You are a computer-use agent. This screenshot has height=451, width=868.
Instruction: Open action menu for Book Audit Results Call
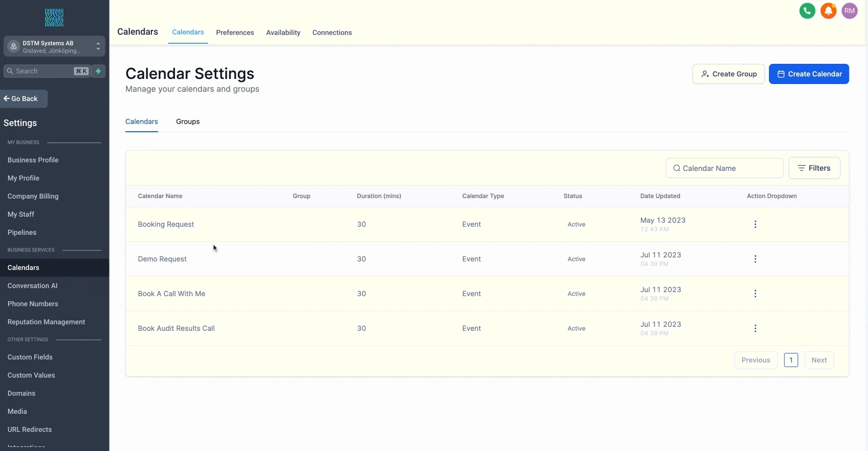click(755, 328)
